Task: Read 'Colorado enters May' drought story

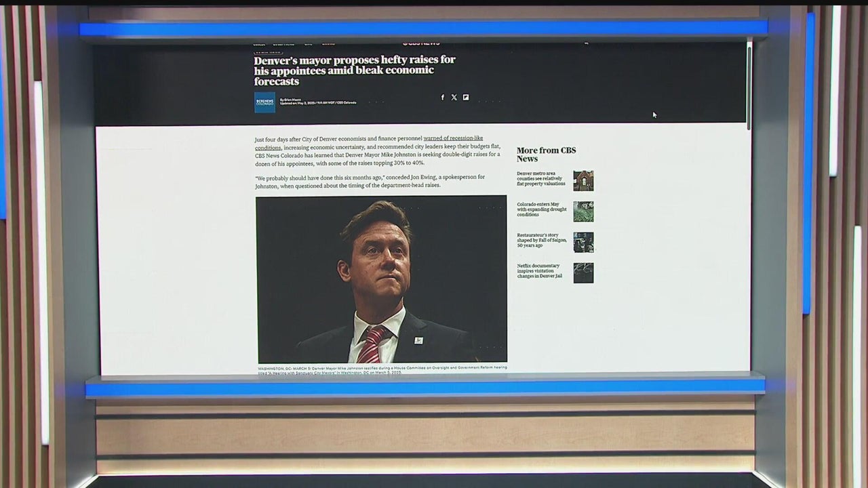Action: coord(539,209)
